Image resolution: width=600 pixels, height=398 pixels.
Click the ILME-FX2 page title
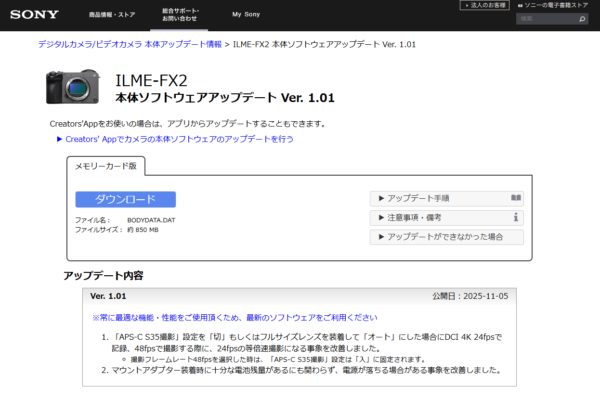(151, 81)
